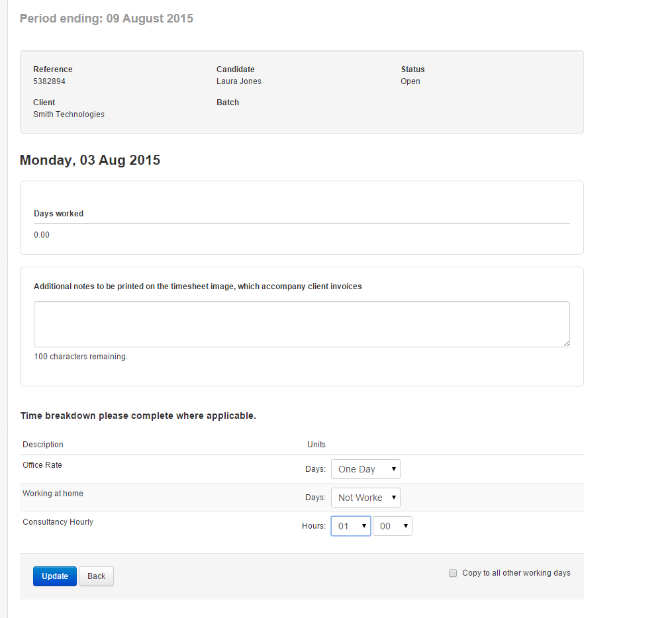672x618 pixels.
Task: Select client name Smith Technologies
Action: pyautogui.click(x=69, y=114)
